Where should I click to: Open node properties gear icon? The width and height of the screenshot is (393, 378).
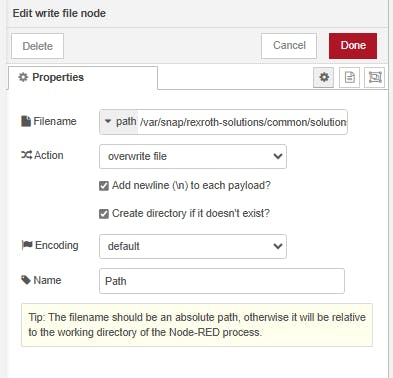click(x=323, y=77)
